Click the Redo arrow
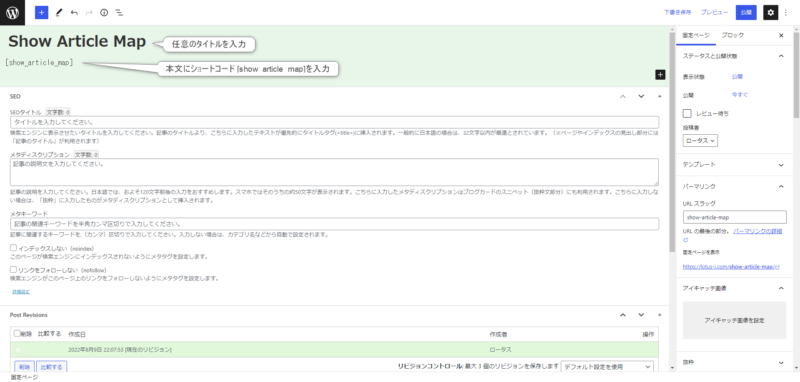 point(89,12)
